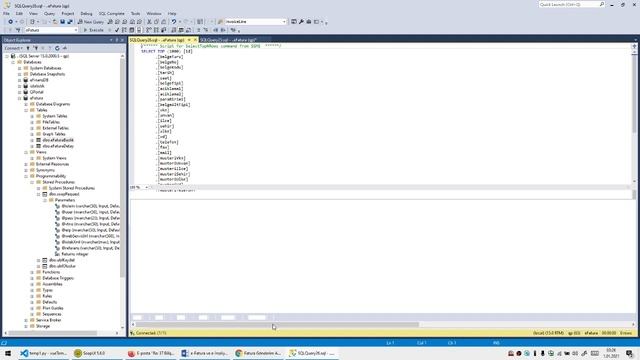
Task: Click the Connect dropdown in Object Explorer
Action: click(x=13, y=48)
